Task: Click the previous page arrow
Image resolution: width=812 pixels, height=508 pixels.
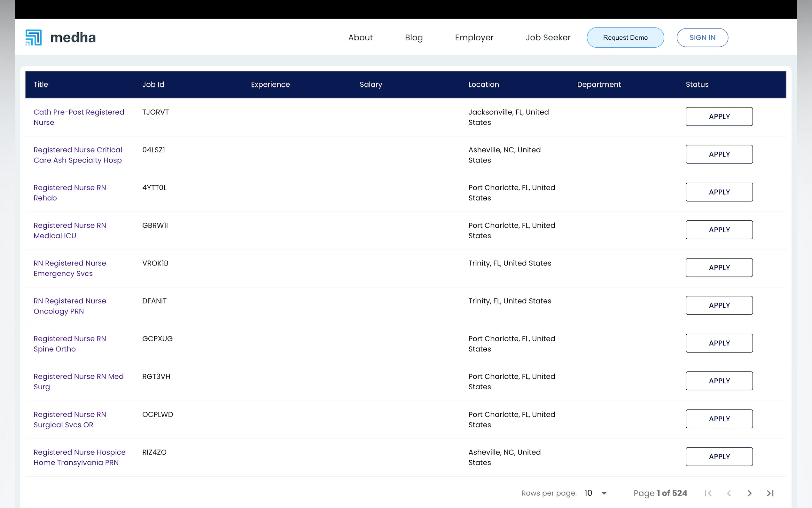Action: point(729,493)
